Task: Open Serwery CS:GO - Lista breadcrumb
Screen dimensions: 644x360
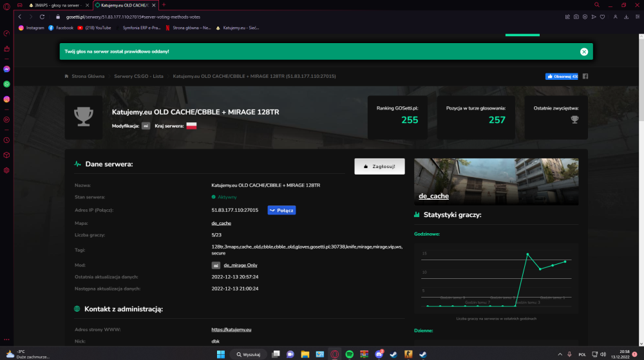Action: tap(139, 77)
